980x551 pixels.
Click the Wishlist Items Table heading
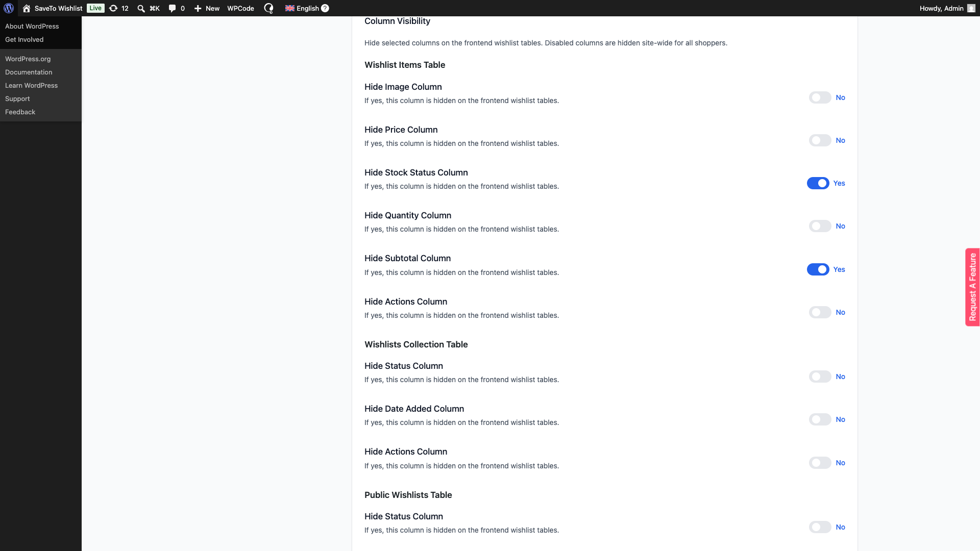(405, 65)
